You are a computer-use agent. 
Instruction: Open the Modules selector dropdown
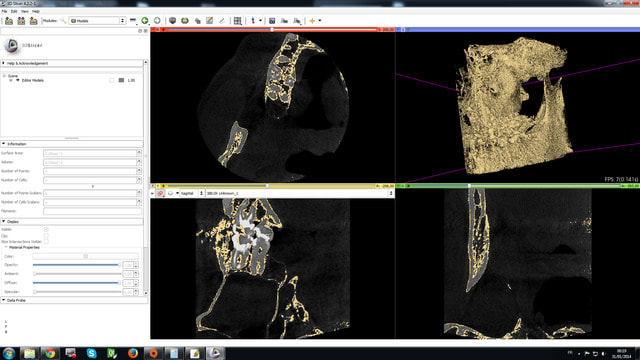click(x=97, y=20)
